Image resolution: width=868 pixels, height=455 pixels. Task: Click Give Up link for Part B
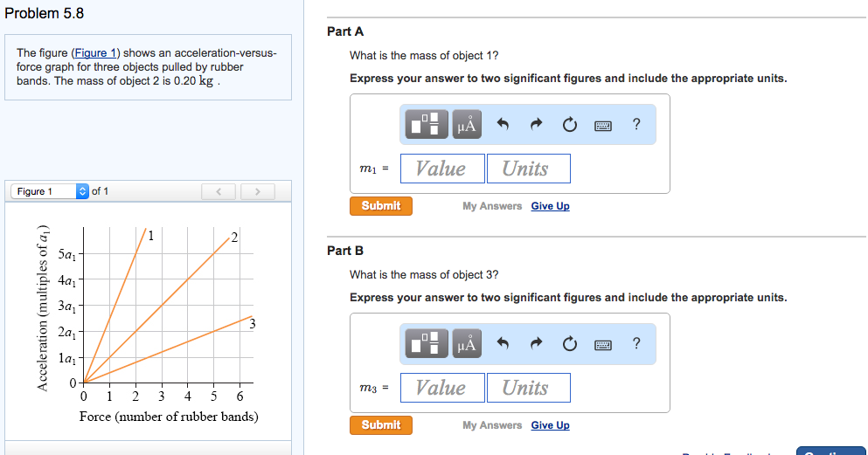point(550,425)
